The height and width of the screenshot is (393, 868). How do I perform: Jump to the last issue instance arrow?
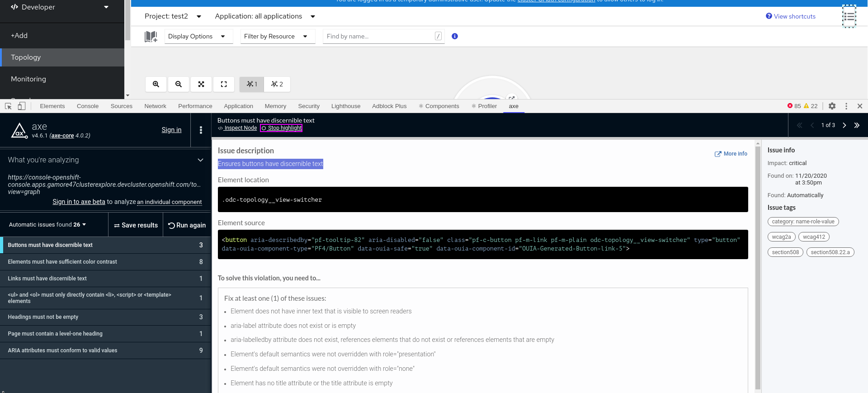click(x=857, y=125)
